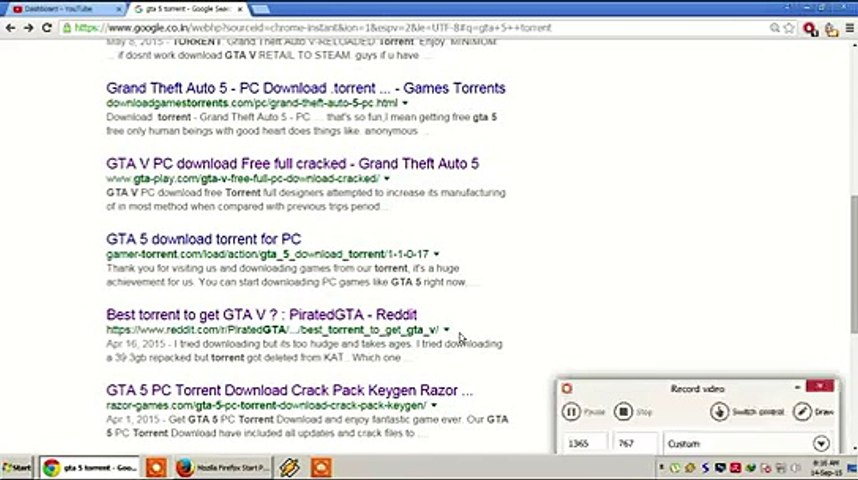
Task: Open the Windows Start button
Action: tap(17, 467)
